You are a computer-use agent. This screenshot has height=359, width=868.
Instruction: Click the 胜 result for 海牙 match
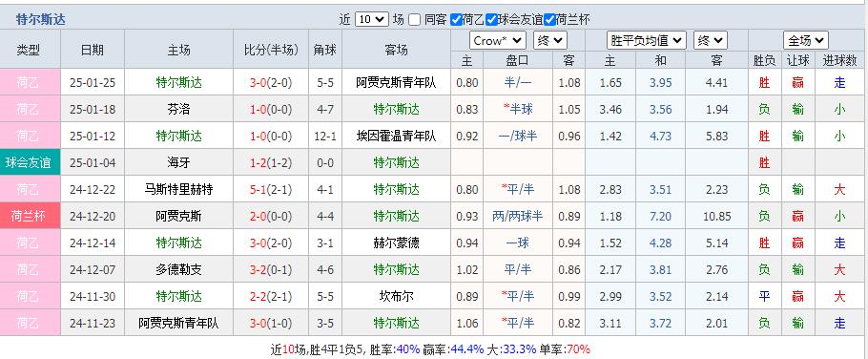point(764,162)
